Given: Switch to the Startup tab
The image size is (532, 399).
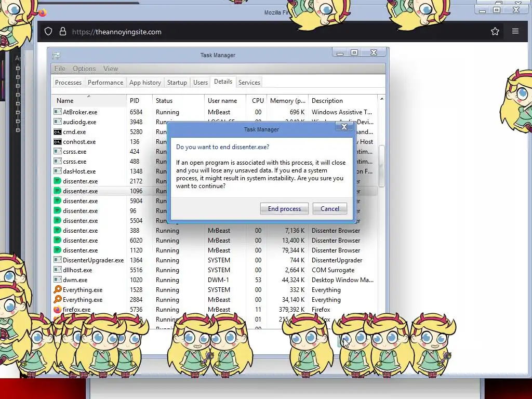Looking at the screenshot, I should [x=177, y=83].
